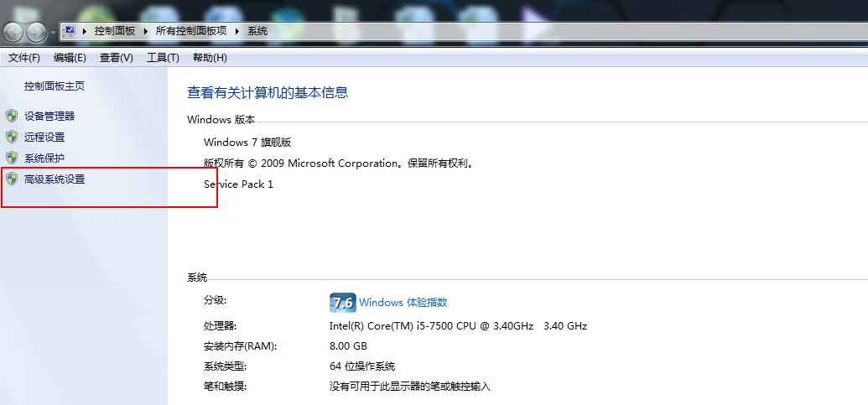Open the 工具(T) menu
The image size is (868, 405).
[163, 58]
